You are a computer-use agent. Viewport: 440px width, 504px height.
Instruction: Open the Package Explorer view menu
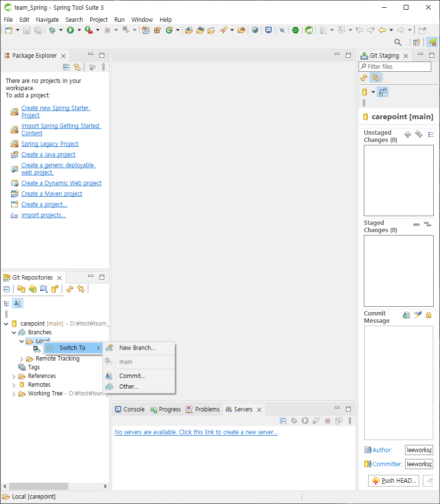click(103, 67)
